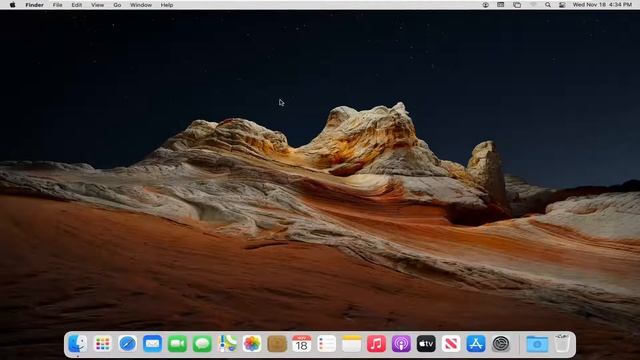Click the date and time "Wed Nov 18 4:34 PM"
The width and height of the screenshot is (640, 360).
[x=602, y=5]
